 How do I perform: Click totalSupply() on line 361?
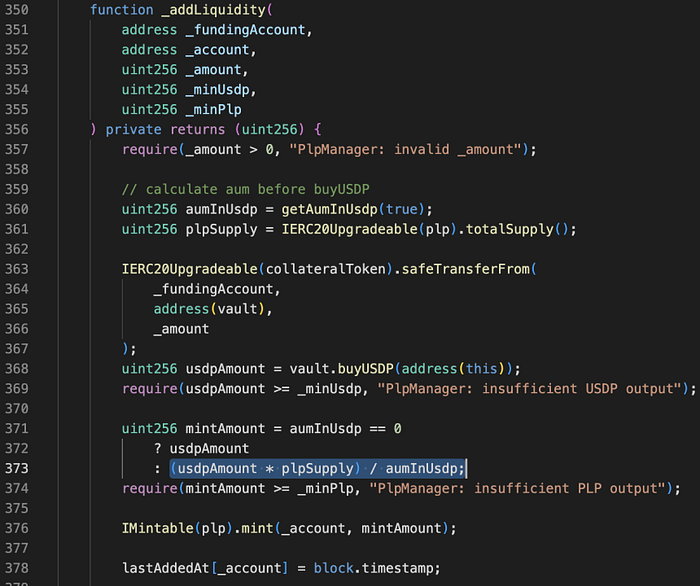point(517,229)
